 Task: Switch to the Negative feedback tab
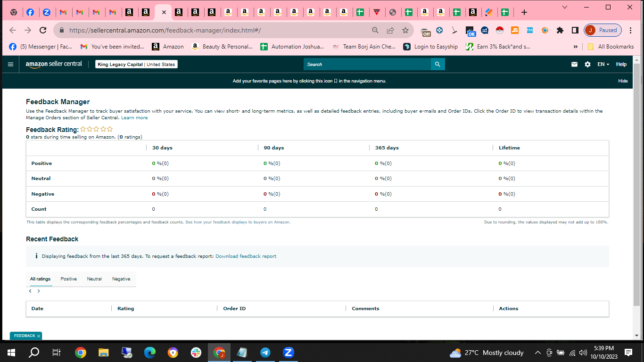(x=121, y=279)
